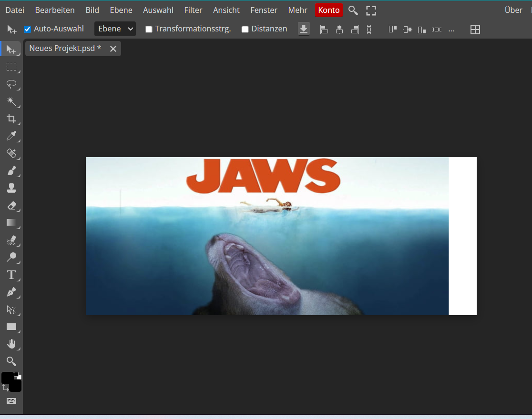Click the red Konto button
Viewport: 532px width, 419px height.
(328, 10)
